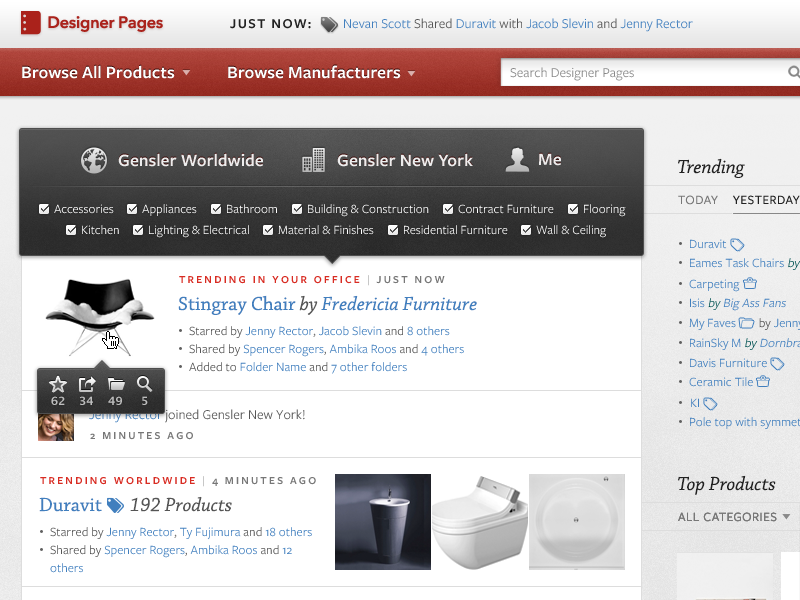Viewport: 800px width, 600px height.
Task: Click the star icon in the product popup
Action: coord(58,384)
